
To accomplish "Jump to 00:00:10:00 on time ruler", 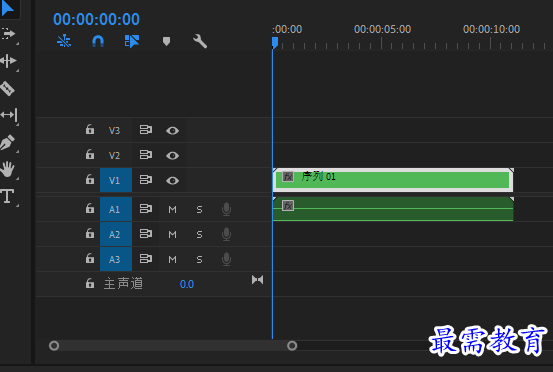I will coord(491,29).
